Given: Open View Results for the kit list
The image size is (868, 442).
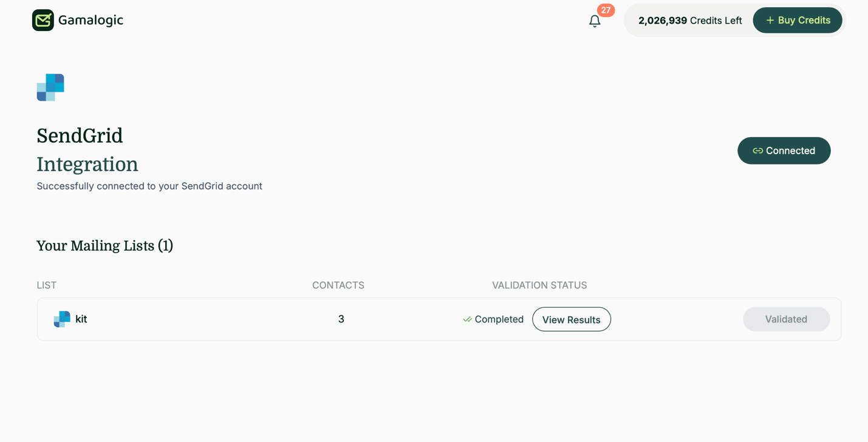Looking at the screenshot, I should tap(571, 319).
